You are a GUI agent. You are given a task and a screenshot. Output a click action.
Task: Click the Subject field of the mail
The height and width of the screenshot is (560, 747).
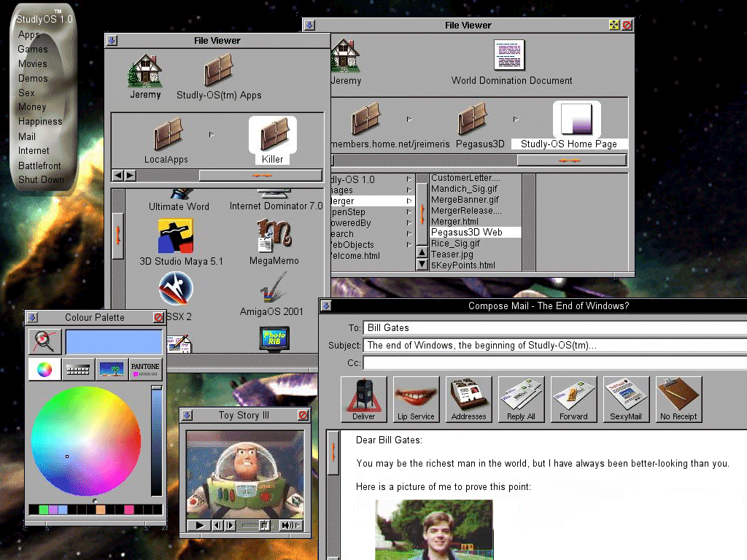[555, 345]
